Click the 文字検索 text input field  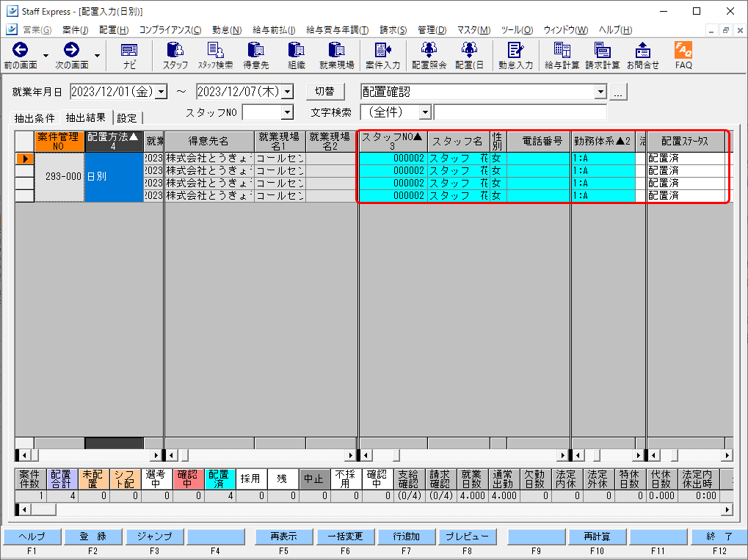click(x=520, y=112)
